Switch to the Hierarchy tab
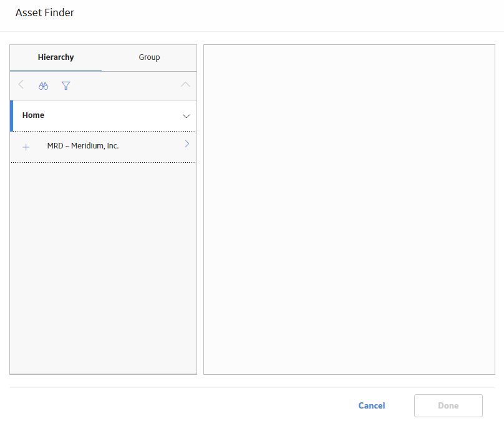The image size is (504, 426). click(56, 57)
